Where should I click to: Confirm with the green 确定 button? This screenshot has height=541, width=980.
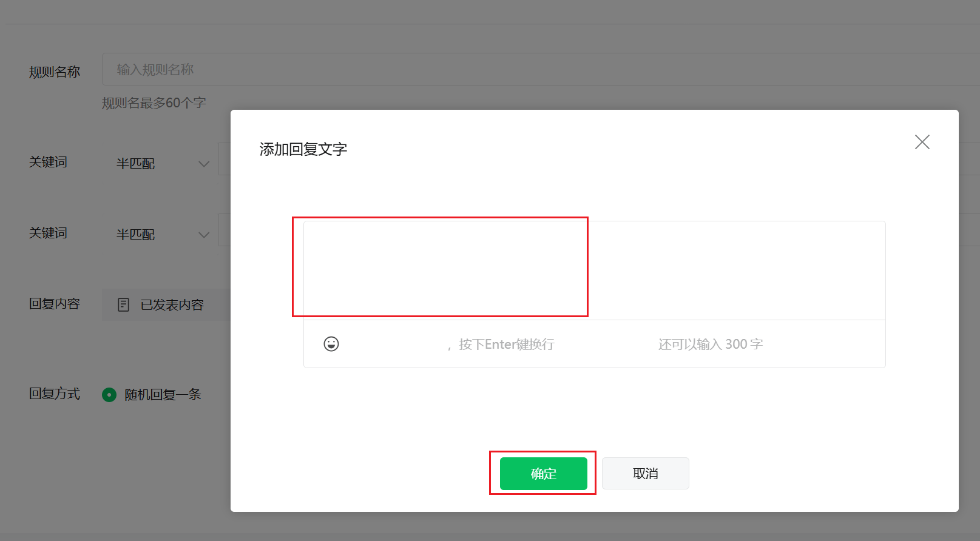click(x=544, y=474)
